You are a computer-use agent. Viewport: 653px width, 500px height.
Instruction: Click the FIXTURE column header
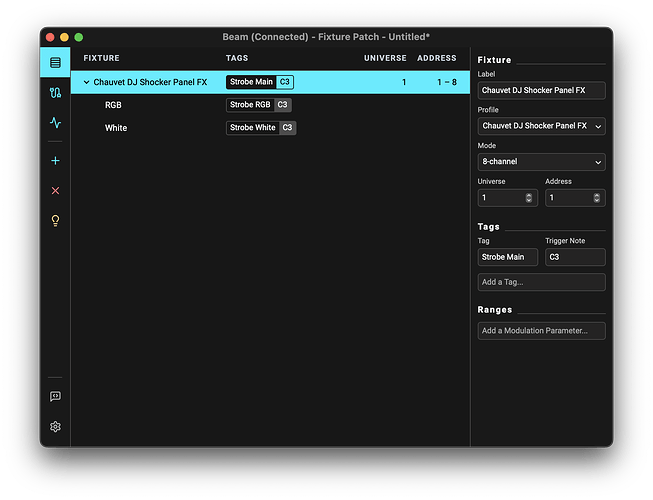pyautogui.click(x=101, y=58)
